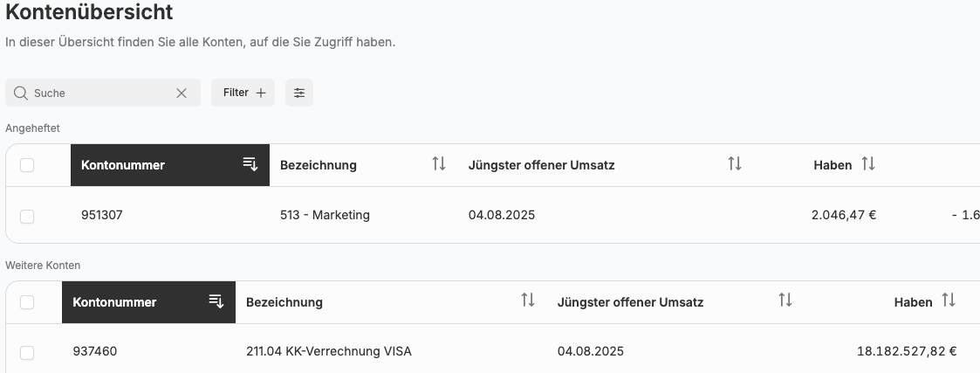This screenshot has width=980, height=373.
Task: Sort pinned table by Bezeichnung arrows
Action: pyautogui.click(x=439, y=164)
